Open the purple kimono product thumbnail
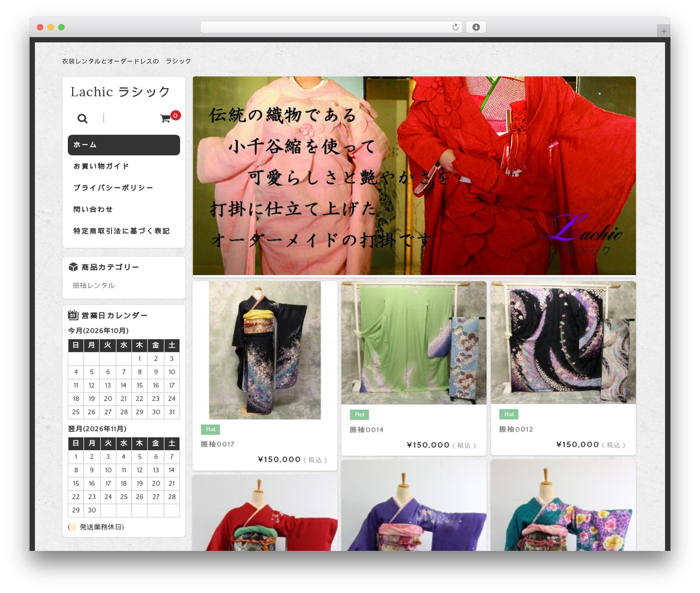This screenshot has height=593, width=700. (413, 505)
